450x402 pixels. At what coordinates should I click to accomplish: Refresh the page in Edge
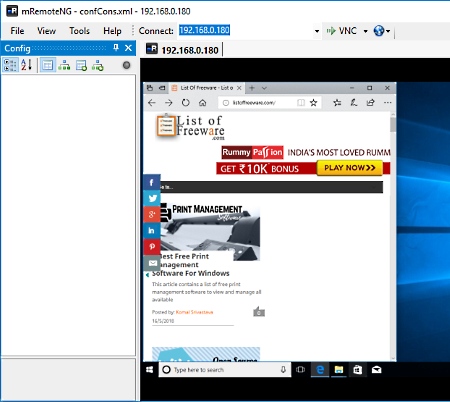[x=186, y=103]
